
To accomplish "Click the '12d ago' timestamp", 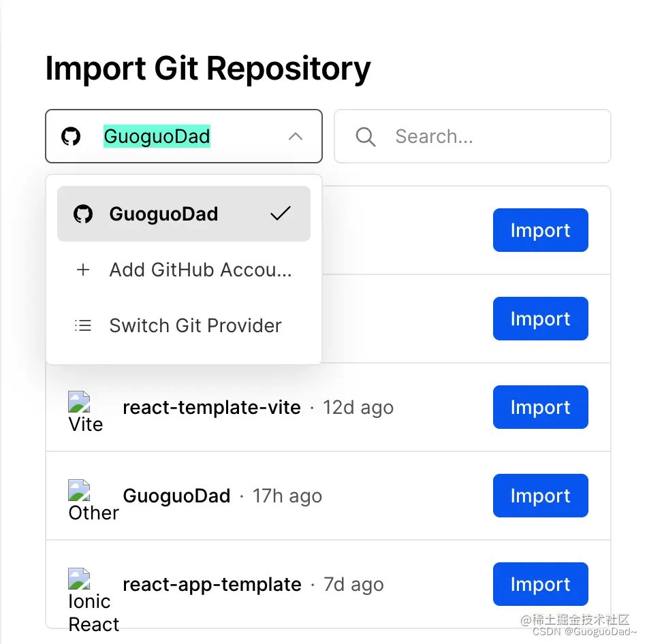I will 358,408.
